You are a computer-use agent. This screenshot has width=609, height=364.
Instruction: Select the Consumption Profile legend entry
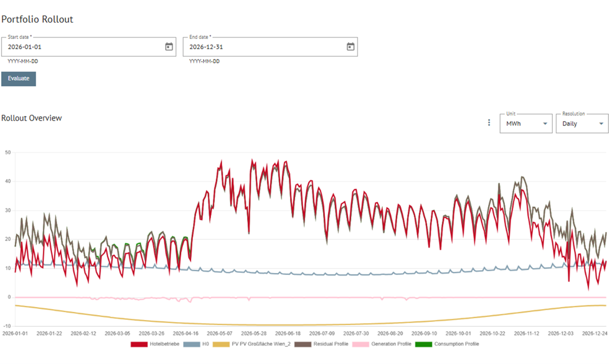coord(456,344)
